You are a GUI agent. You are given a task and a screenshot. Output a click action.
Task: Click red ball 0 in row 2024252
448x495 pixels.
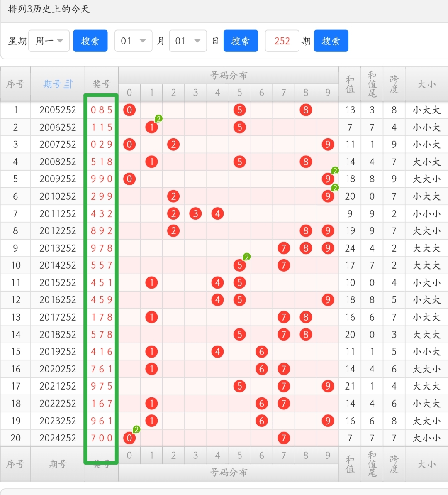click(129, 438)
